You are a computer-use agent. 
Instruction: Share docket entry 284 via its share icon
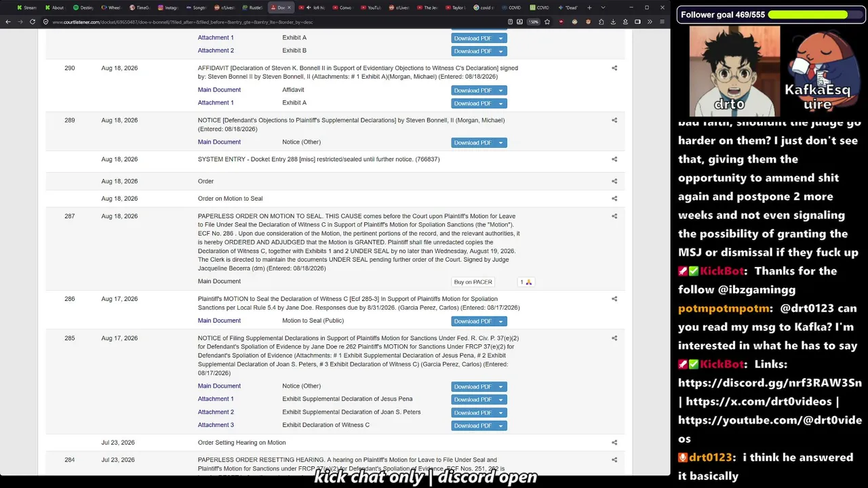[614, 460]
